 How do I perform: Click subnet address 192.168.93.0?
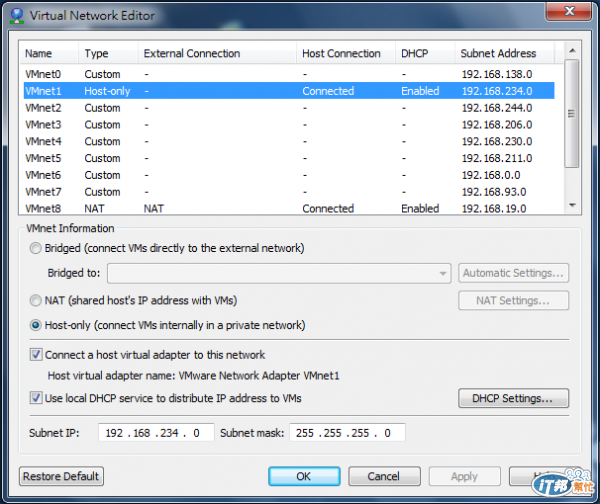point(494,192)
